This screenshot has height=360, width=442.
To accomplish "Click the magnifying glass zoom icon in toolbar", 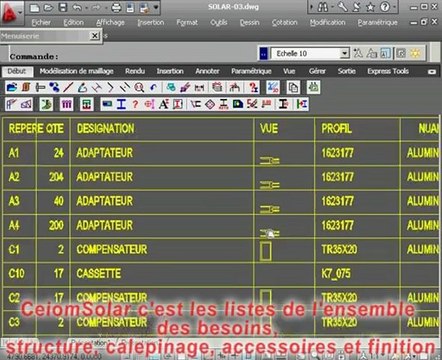I will click(x=139, y=88).
